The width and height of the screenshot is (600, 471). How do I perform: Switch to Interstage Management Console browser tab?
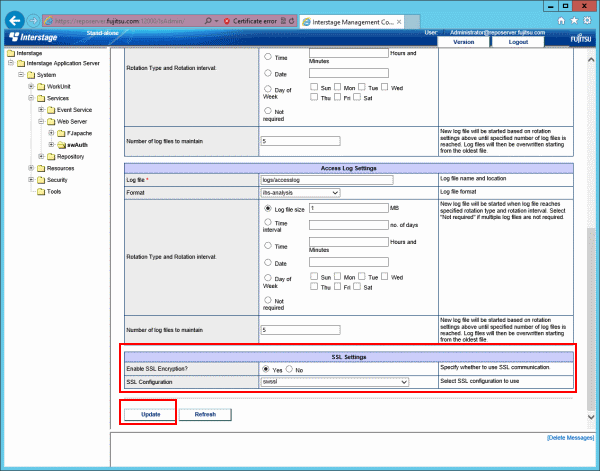352,22
